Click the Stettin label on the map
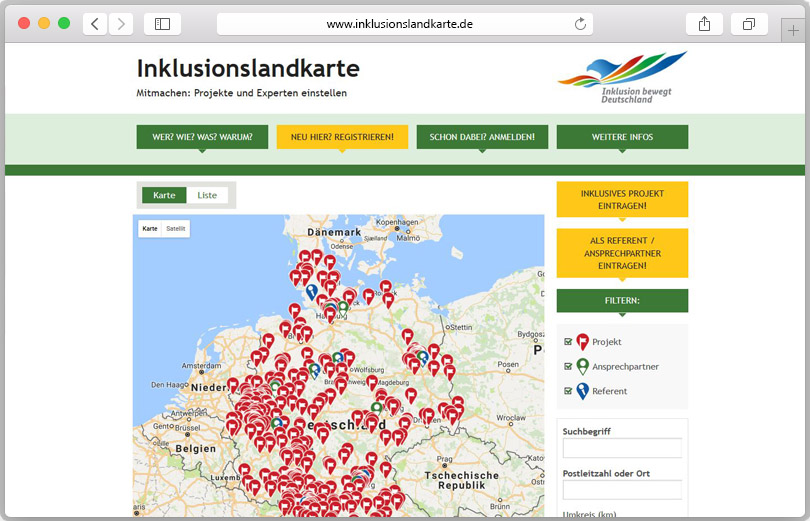 pyautogui.click(x=461, y=327)
